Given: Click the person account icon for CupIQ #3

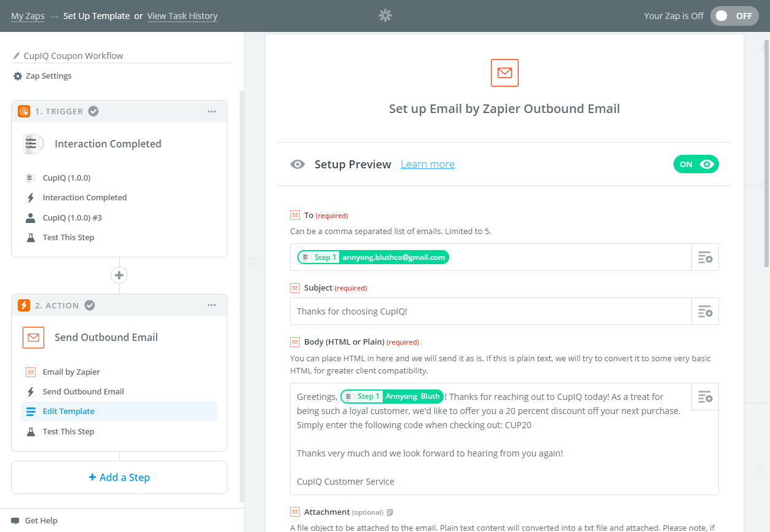Looking at the screenshot, I should pos(30,217).
